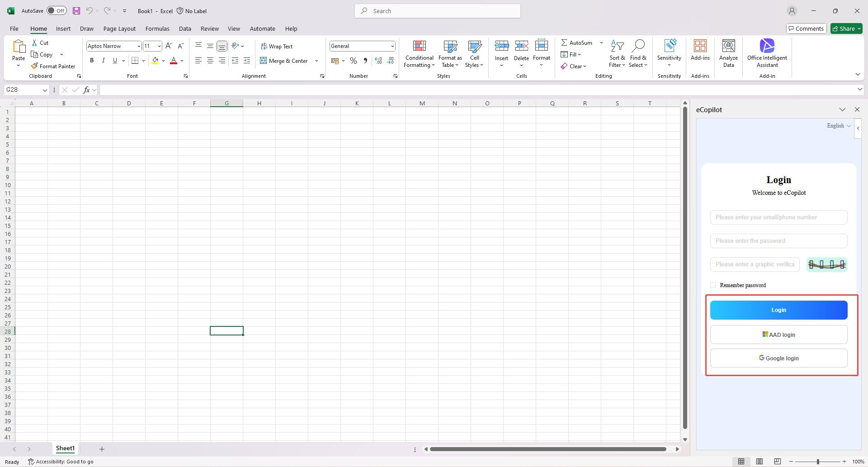Image resolution: width=868 pixels, height=467 pixels.
Task: Open the font name dropdown
Action: tap(138, 46)
